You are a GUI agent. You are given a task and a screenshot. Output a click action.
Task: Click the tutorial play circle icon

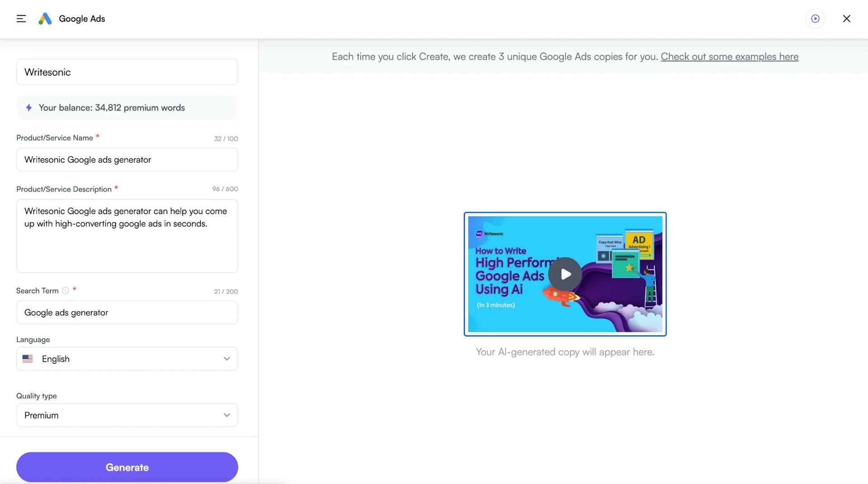(815, 19)
